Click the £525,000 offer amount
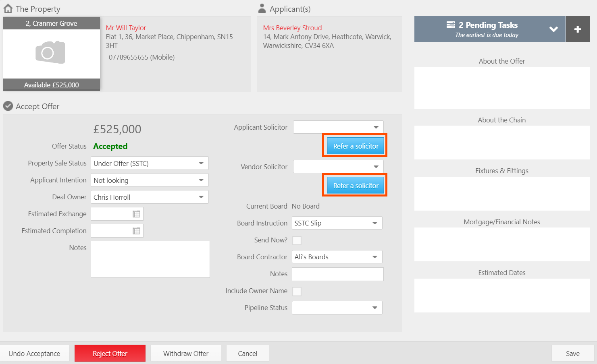 pos(117,129)
